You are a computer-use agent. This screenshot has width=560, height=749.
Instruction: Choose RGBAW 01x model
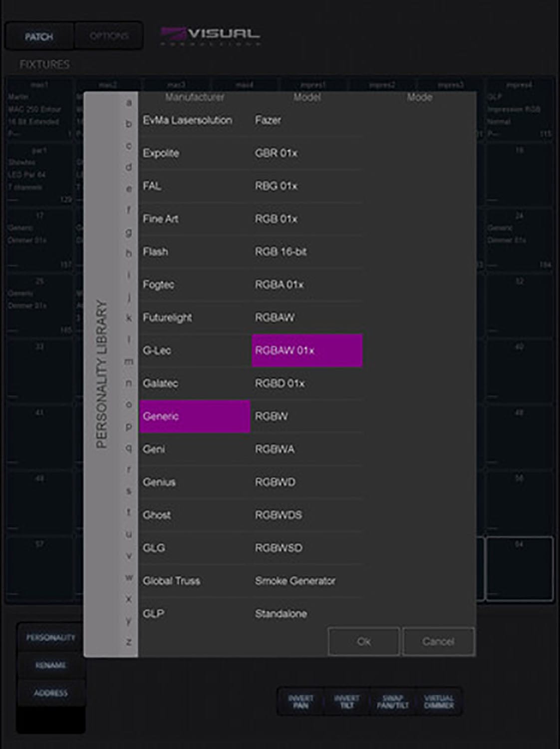click(x=307, y=351)
